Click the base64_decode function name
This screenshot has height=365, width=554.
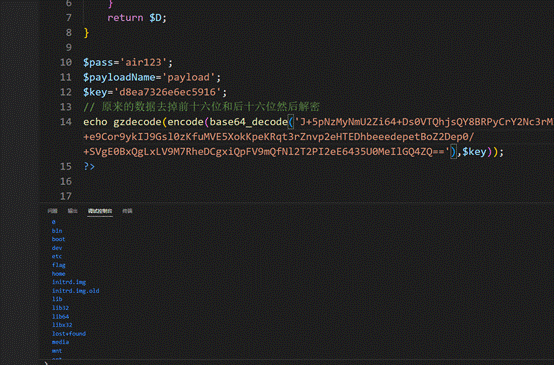[248, 122]
